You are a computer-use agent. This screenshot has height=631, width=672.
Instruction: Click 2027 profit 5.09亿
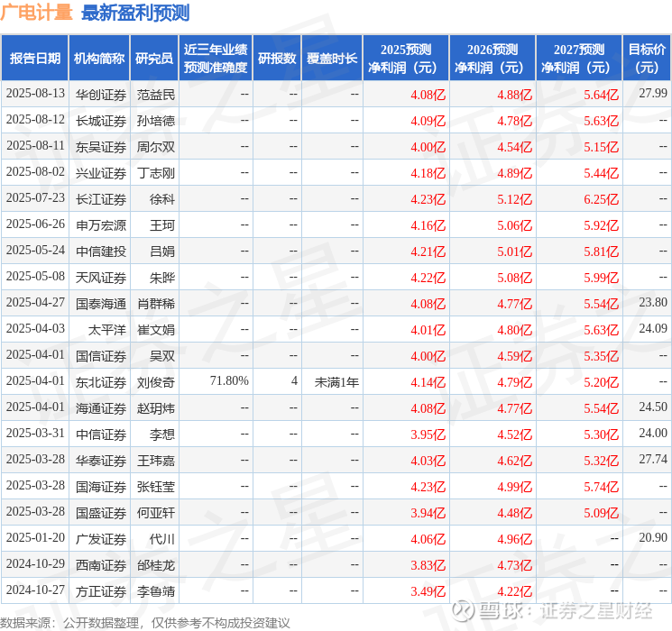(x=602, y=513)
